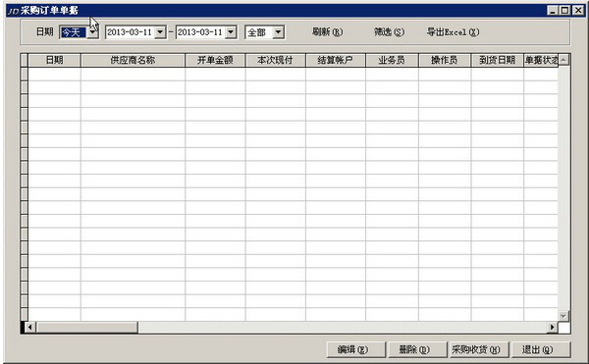Click the JD icon in title bar

point(13,11)
